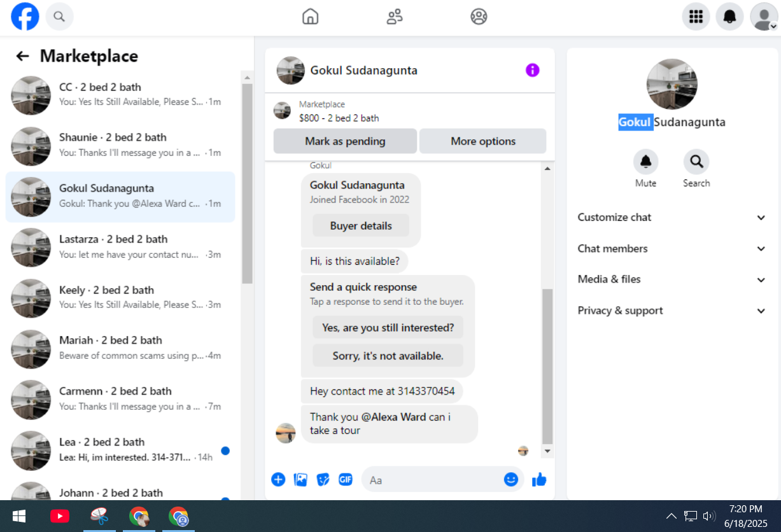
Task: Open YouTube from the taskbar
Action: click(x=60, y=516)
